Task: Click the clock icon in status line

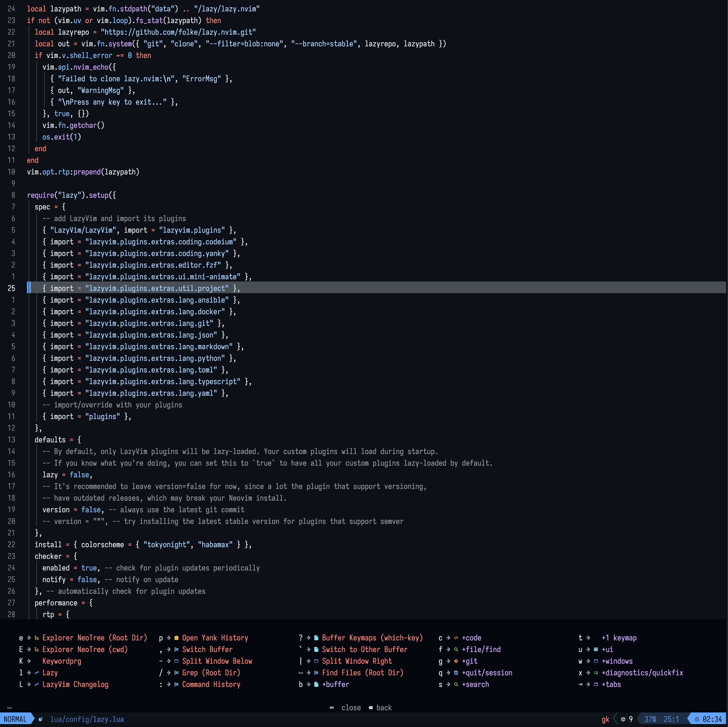Action: click(697, 719)
